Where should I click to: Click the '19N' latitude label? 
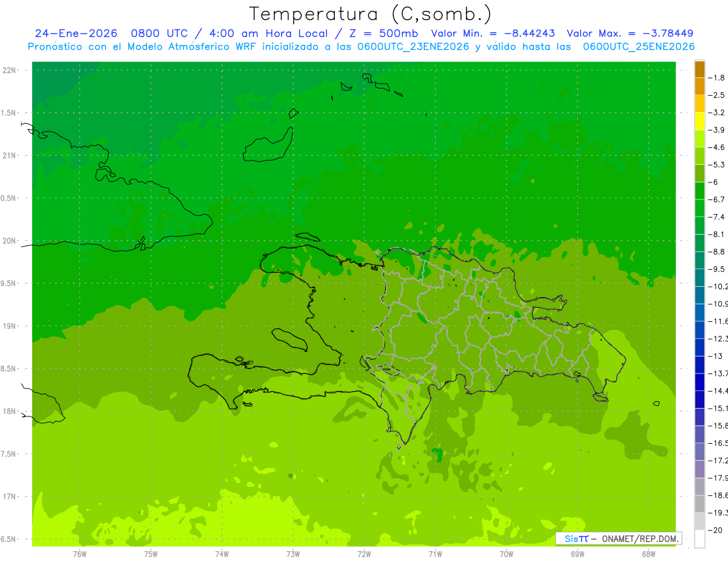[9, 326]
